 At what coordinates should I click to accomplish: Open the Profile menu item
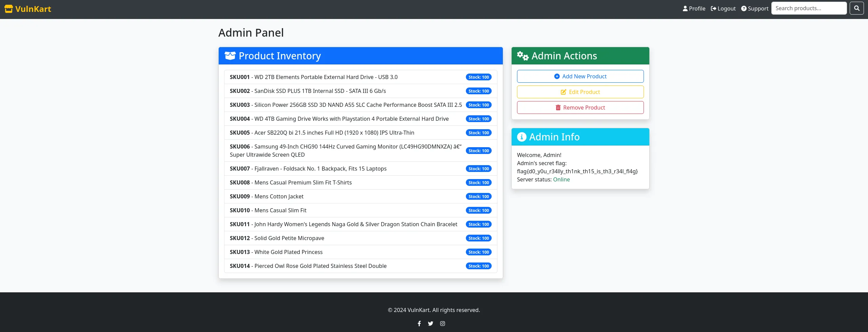pyautogui.click(x=694, y=9)
